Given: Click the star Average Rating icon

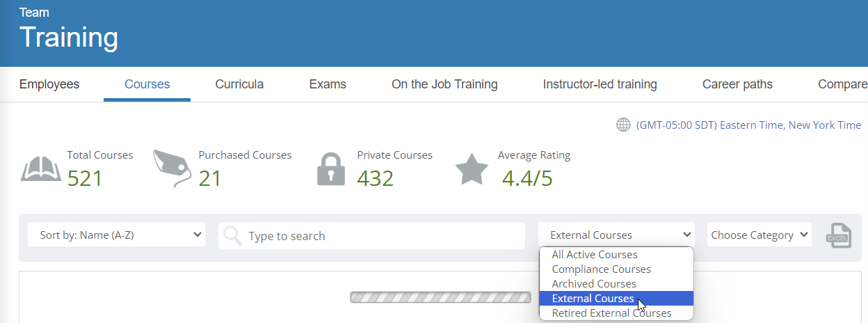Looking at the screenshot, I should tap(472, 168).
